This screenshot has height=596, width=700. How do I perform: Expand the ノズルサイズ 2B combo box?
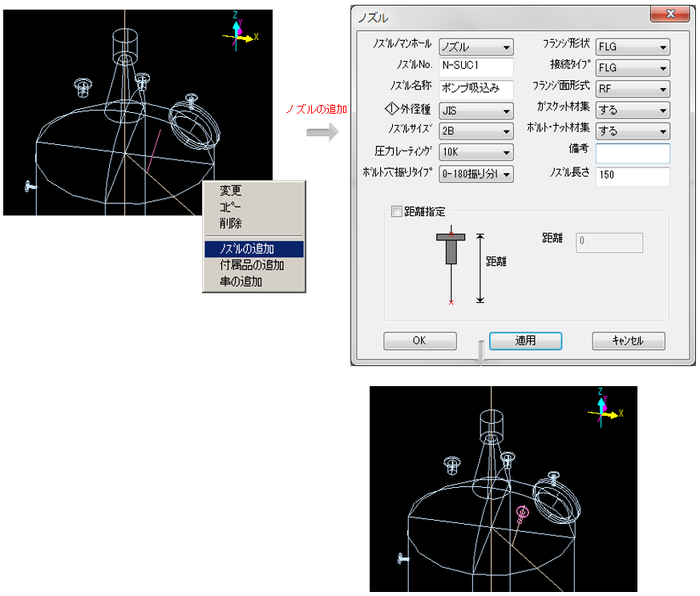[x=476, y=132]
